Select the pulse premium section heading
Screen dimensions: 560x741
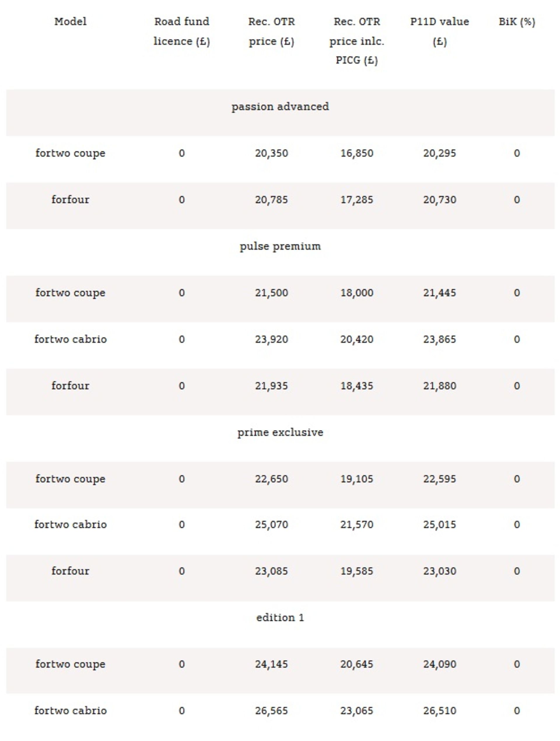[280, 246]
